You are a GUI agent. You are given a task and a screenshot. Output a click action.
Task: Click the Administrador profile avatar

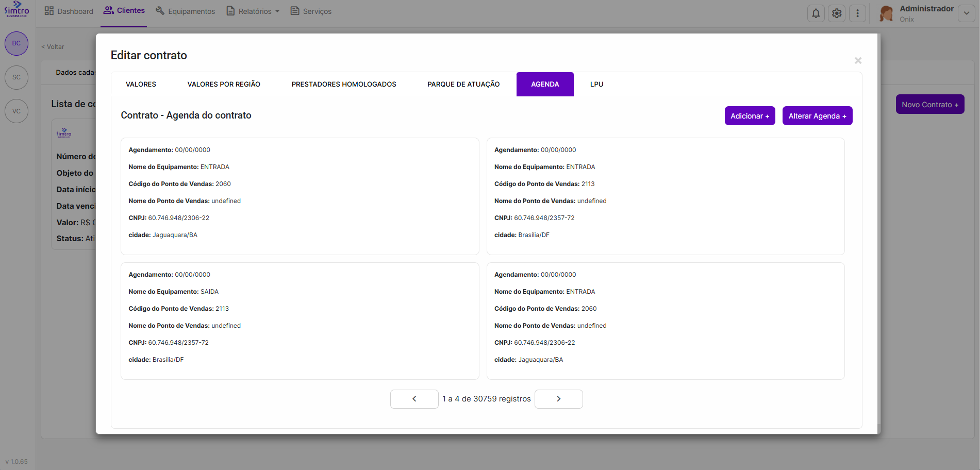[x=886, y=13]
